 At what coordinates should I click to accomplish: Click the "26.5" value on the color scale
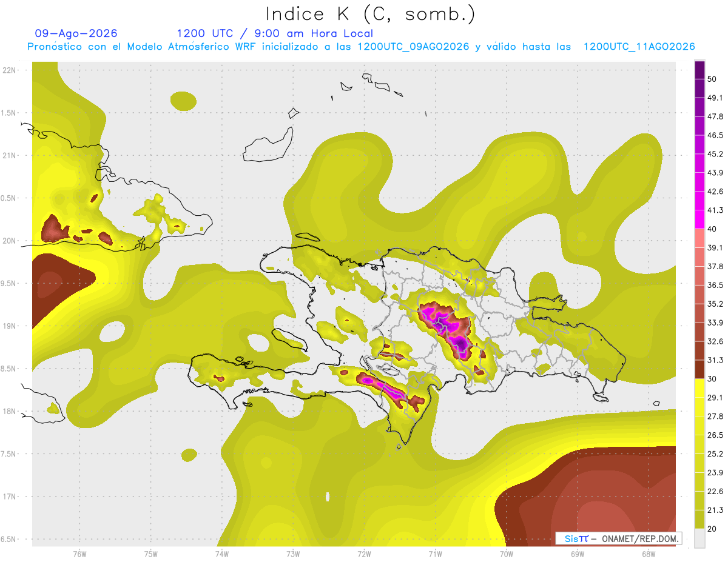(x=715, y=435)
